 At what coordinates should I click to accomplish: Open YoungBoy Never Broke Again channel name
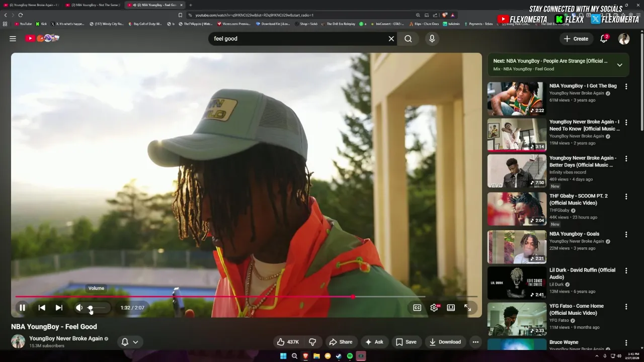(x=66, y=338)
